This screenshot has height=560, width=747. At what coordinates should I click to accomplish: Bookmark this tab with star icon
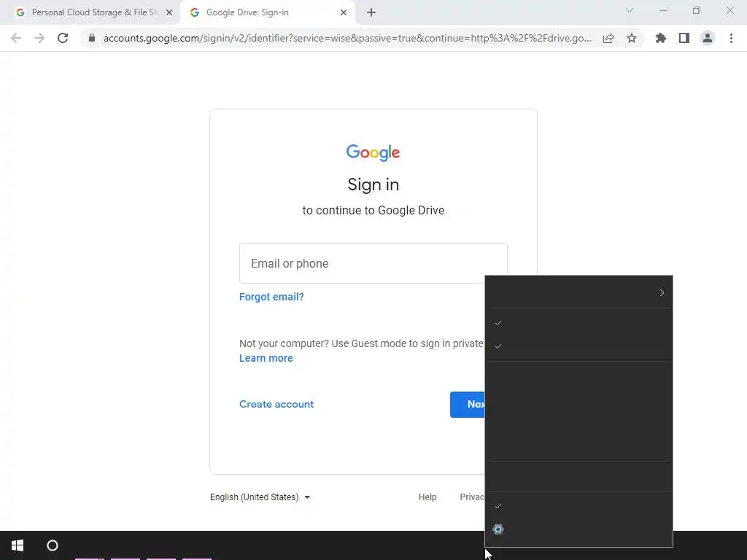pos(632,38)
